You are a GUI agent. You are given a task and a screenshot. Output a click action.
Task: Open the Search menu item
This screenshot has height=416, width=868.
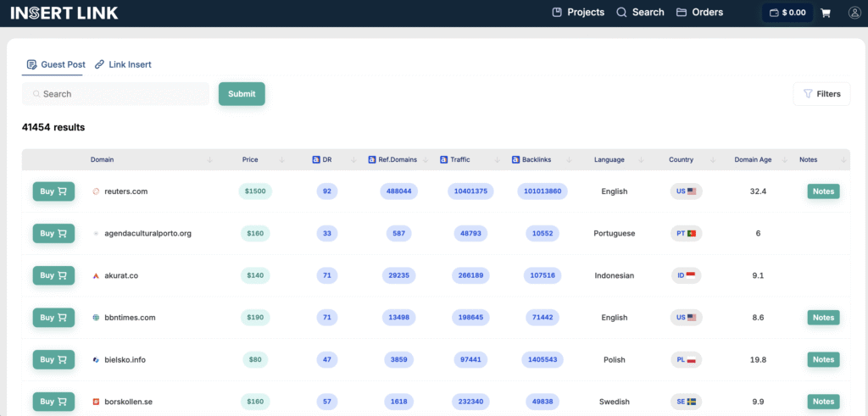coord(641,12)
